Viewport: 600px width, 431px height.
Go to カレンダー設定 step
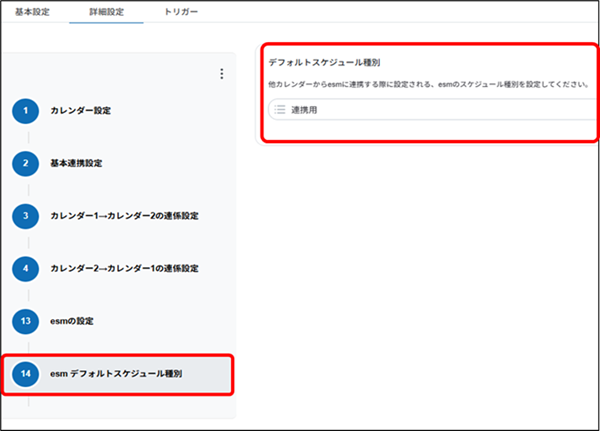point(81,110)
